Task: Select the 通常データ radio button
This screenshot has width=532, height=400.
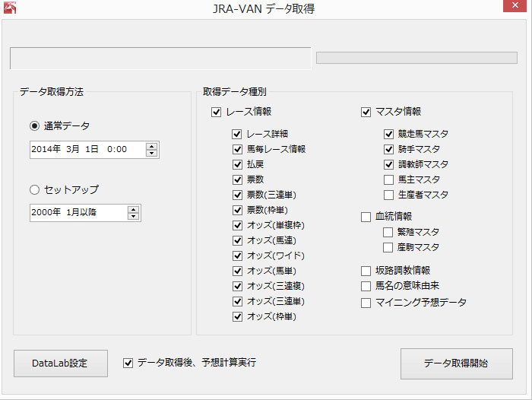Action: point(35,126)
